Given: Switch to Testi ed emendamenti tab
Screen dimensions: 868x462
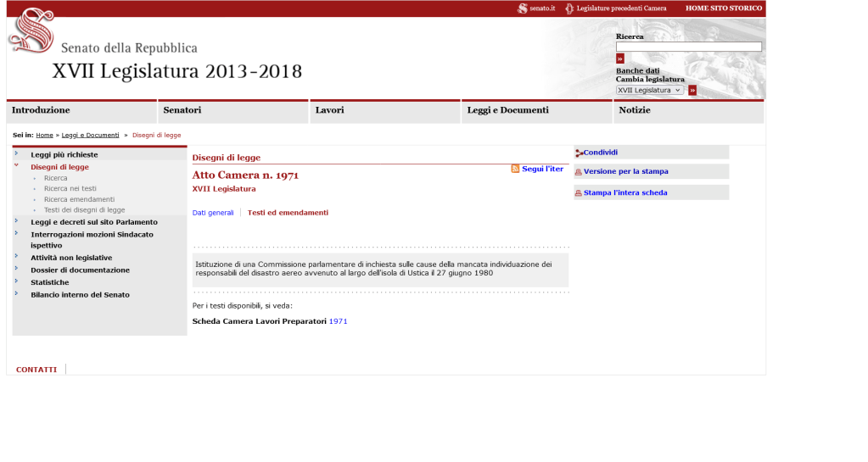Looking at the screenshot, I should pyautogui.click(x=288, y=213).
